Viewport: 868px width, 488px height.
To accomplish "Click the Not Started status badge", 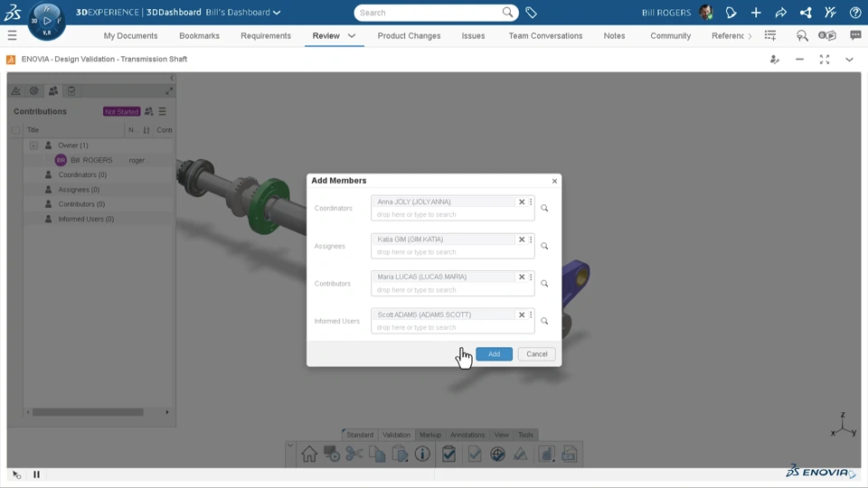I will pos(121,112).
